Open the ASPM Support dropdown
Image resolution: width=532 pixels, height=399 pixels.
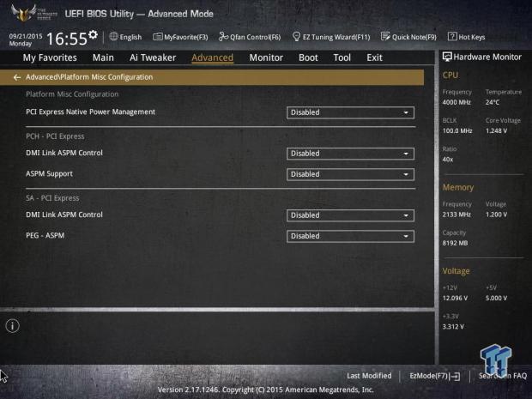[x=350, y=174]
